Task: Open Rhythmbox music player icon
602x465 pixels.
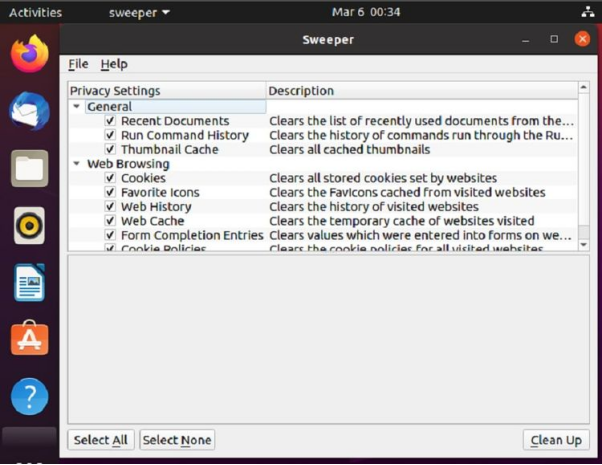Action: click(x=30, y=225)
